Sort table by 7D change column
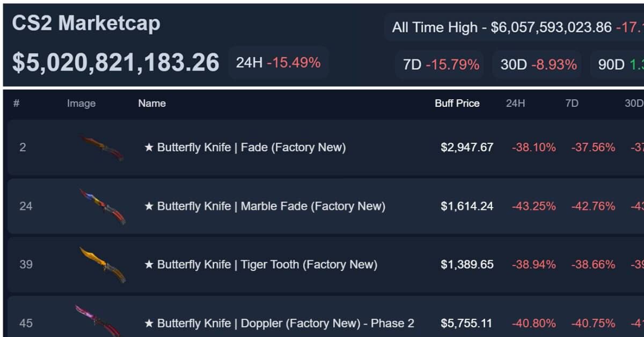644x337 pixels. tap(572, 104)
